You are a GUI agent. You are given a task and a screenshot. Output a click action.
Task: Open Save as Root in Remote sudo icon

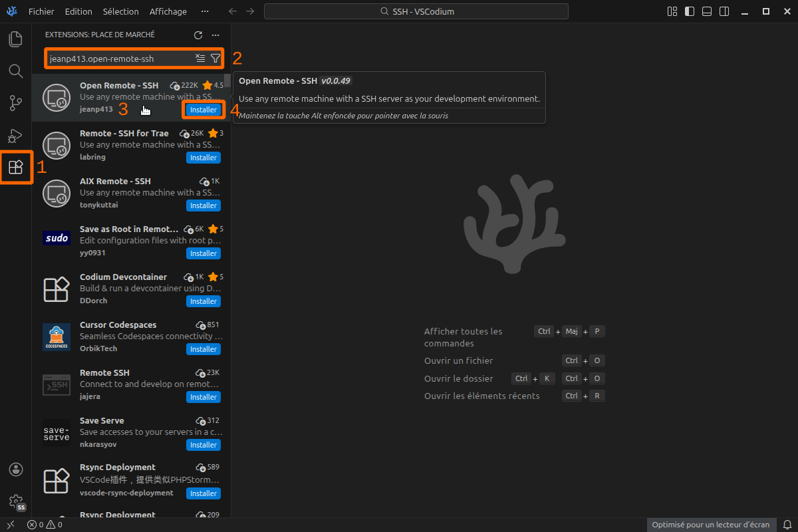pyautogui.click(x=56, y=238)
